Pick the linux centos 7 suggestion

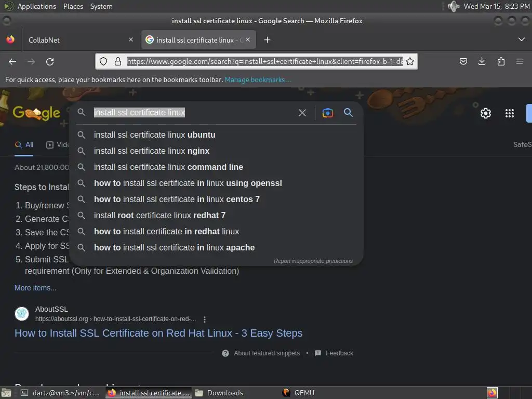coord(217,199)
